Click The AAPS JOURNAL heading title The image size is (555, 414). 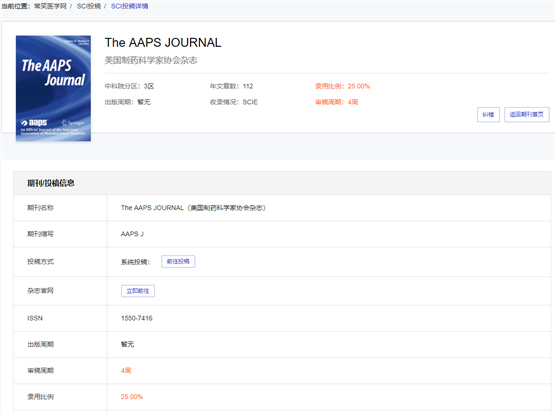(163, 42)
